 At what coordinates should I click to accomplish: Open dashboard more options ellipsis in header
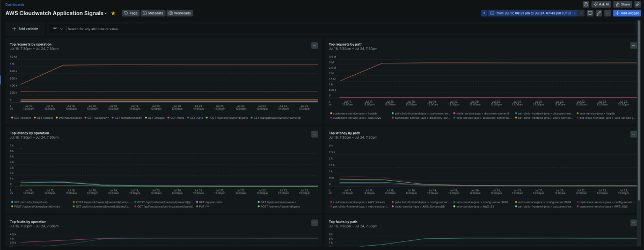(x=608, y=13)
